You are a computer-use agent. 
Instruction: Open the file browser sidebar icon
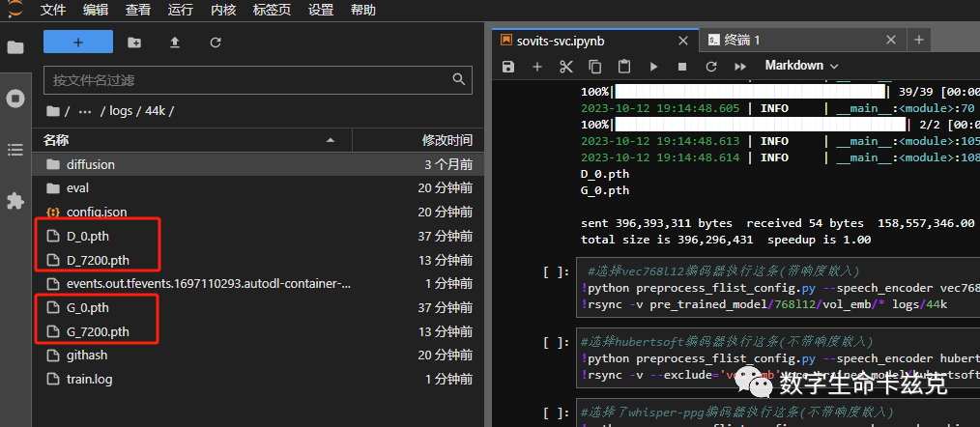(15, 47)
